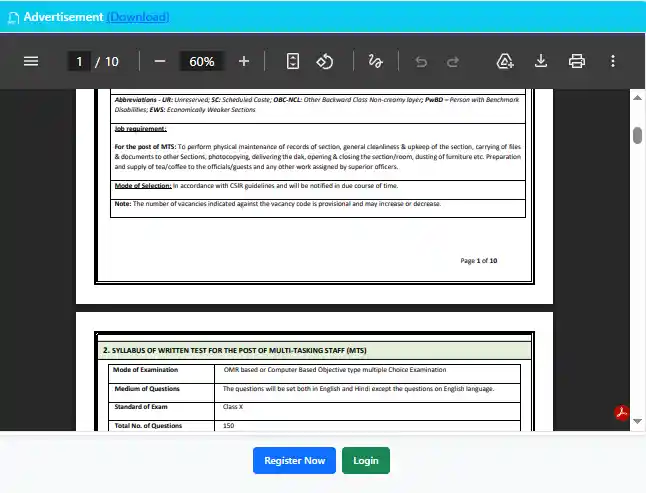Viewport: 646px width, 493px height.
Task: Open the PDF sidebar hamburger menu
Action: [x=31, y=61]
